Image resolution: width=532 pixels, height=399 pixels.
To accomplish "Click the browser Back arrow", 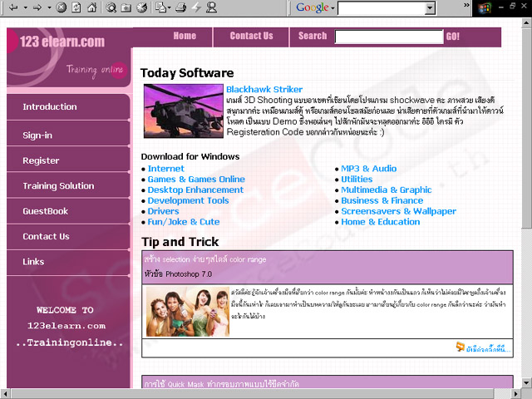I will point(13,7).
